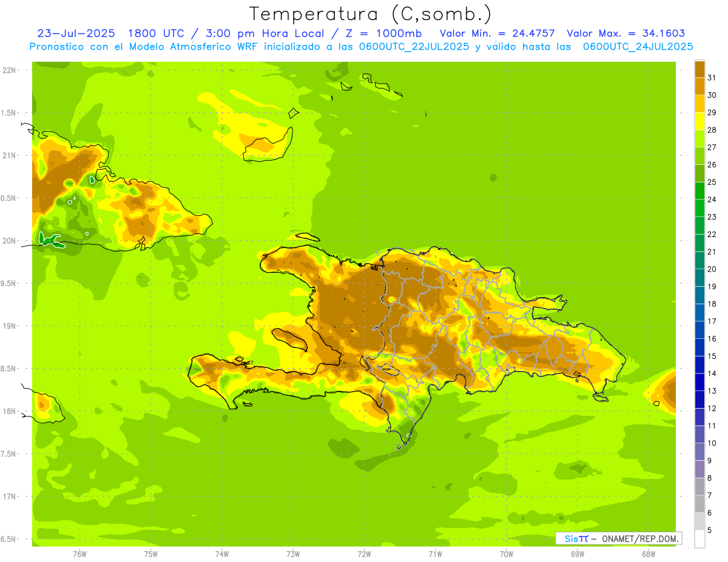Click the "20N" latitude axis label
This screenshot has height=562, width=728.
coord(9,241)
